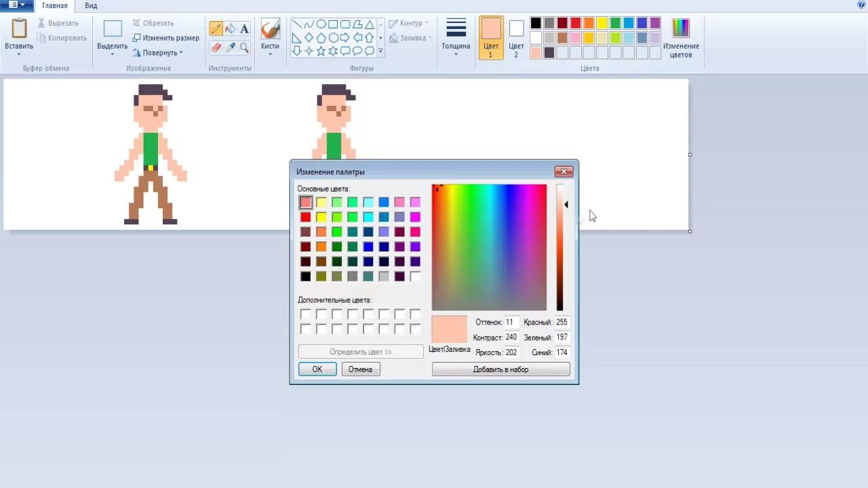
Task: Open the Edit colors button
Action: pyautogui.click(x=681, y=38)
